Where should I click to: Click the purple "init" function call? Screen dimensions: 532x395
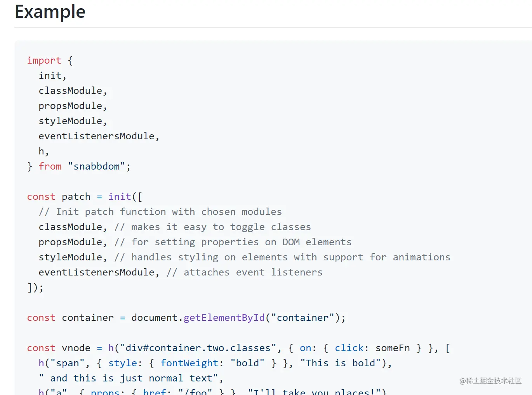pos(120,197)
